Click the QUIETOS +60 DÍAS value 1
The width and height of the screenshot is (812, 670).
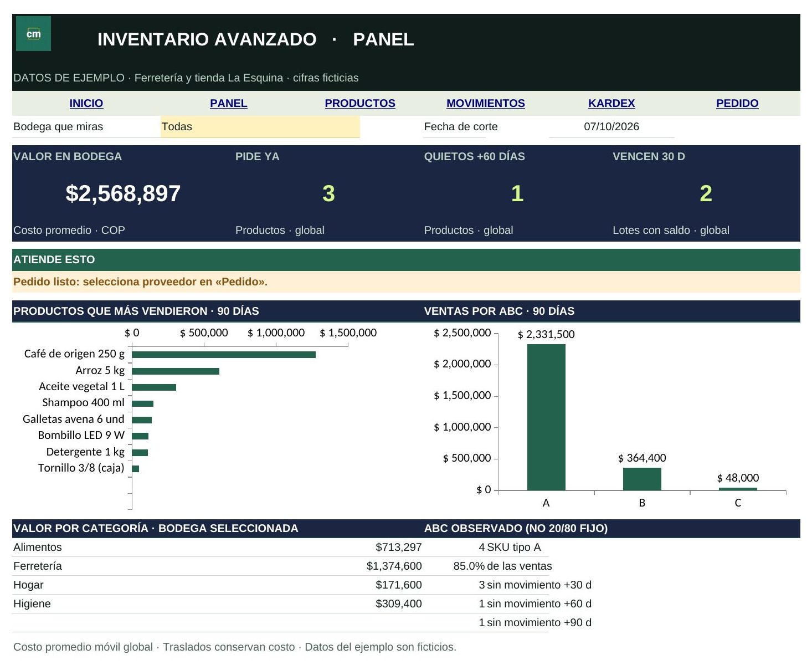tap(517, 193)
